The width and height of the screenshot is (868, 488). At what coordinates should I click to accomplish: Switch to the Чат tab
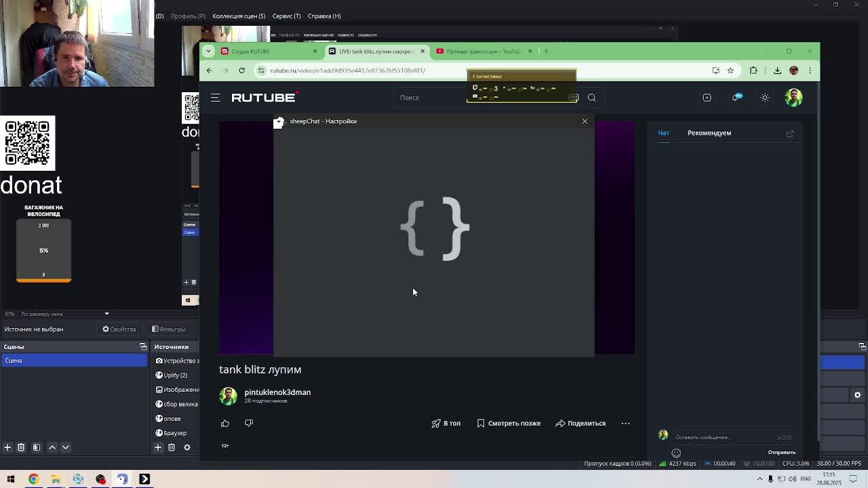664,133
